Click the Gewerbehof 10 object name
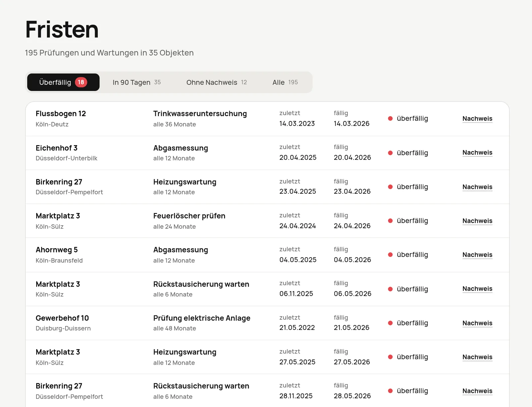 coord(62,318)
